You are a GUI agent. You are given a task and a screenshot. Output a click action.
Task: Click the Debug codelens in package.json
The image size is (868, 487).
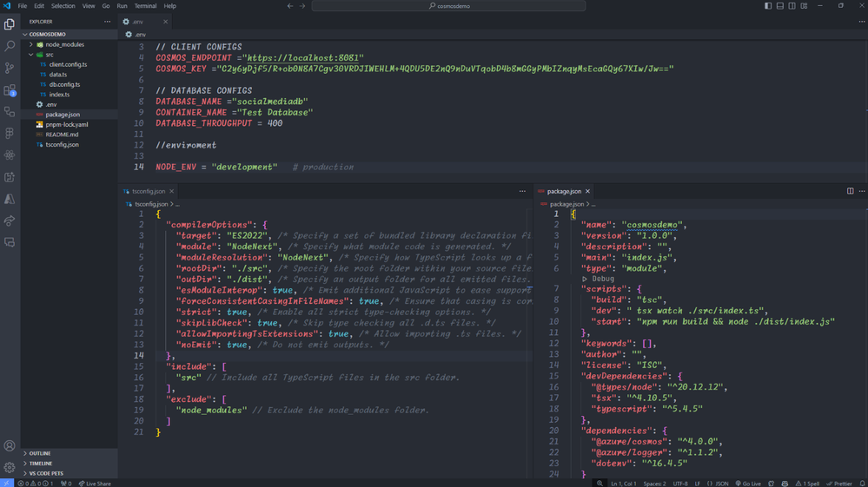pos(598,280)
